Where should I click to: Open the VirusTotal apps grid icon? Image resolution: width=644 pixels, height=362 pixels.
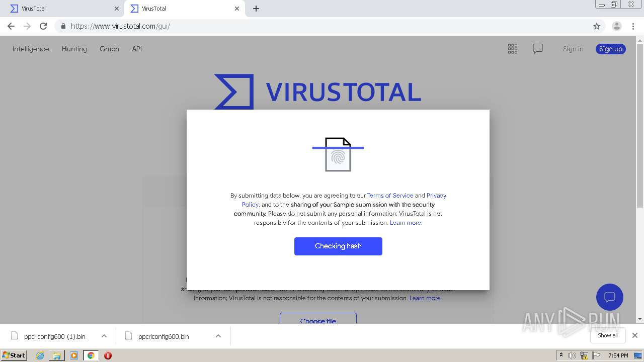(513, 49)
